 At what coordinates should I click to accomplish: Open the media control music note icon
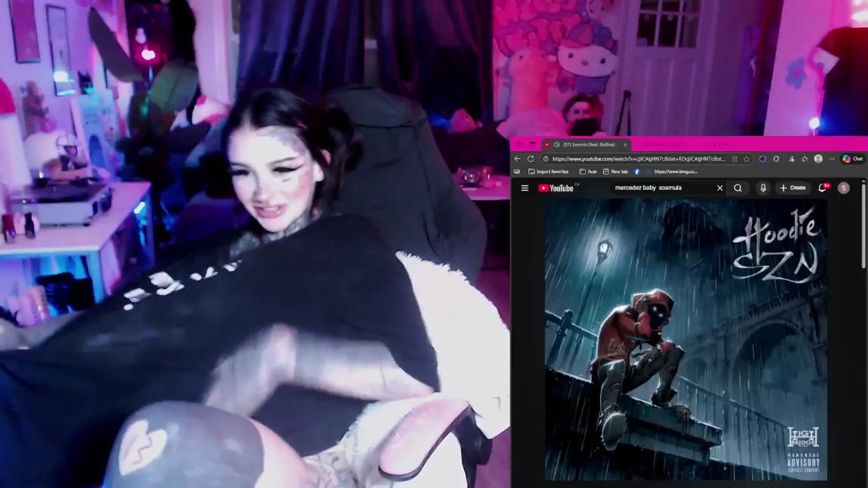tap(791, 159)
